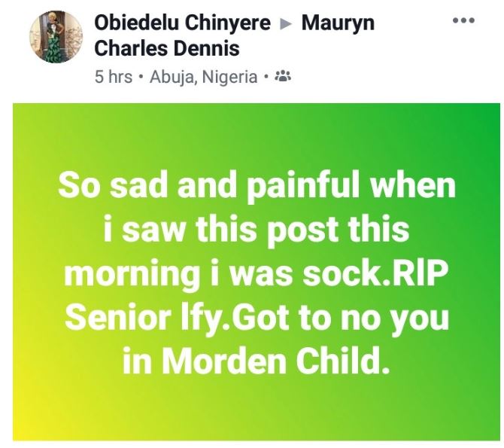Click the arrow icon between the names

pos(286,24)
